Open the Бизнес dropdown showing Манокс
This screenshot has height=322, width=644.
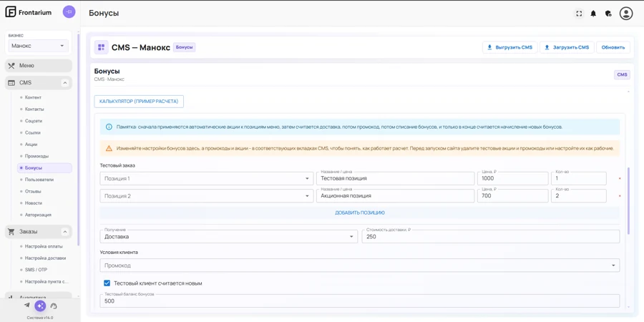coord(38,46)
